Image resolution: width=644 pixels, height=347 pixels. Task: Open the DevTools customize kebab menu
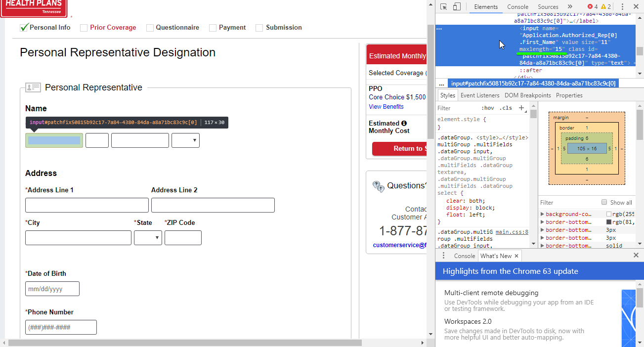[622, 7]
